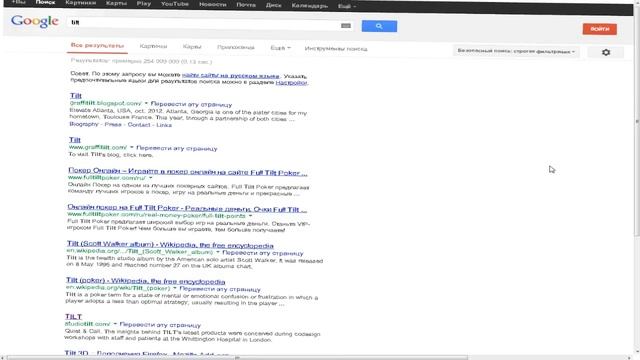Click the vertical scrollbar on the right
This screenshot has height=360, width=640.
point(636,122)
